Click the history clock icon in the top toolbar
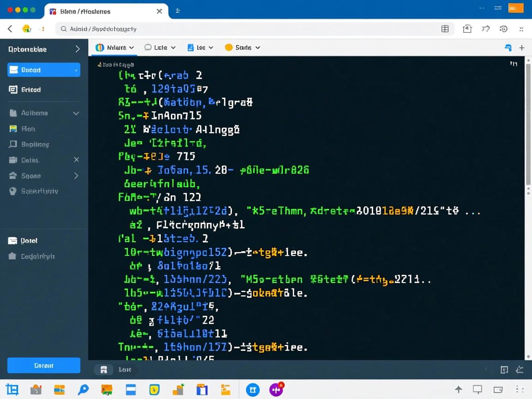532x399 pixels. coord(503,29)
